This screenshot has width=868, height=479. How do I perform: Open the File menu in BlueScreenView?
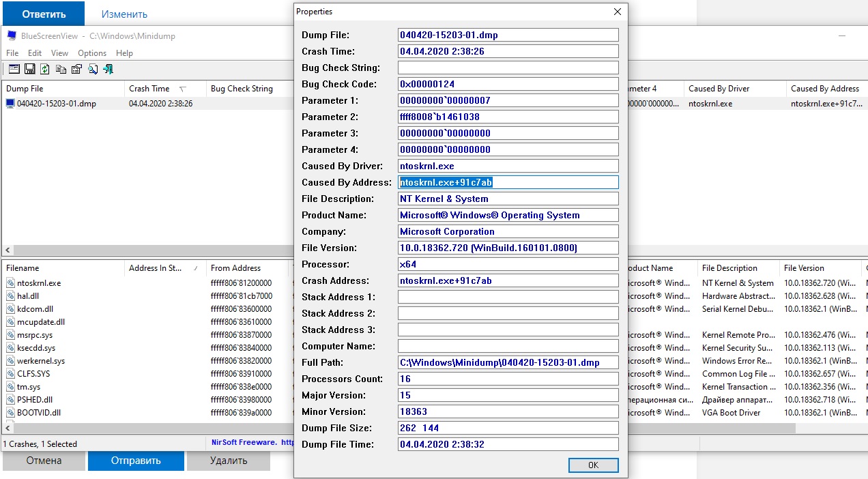[x=12, y=53]
